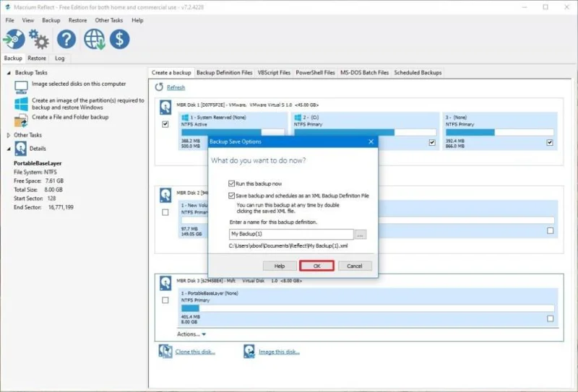Viewport: 578px width, 392px height.
Task: Click the System Reserved partition usage bar
Action: click(233, 132)
